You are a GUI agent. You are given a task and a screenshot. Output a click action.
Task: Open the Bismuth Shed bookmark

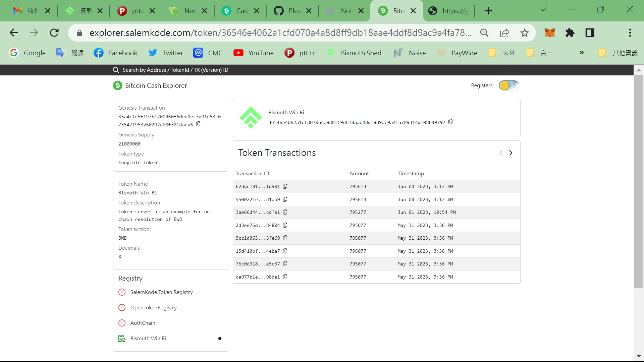354,53
